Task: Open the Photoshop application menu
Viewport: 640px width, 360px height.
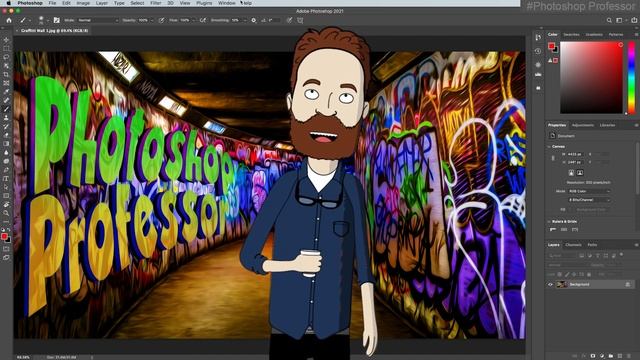Action: click(30, 3)
